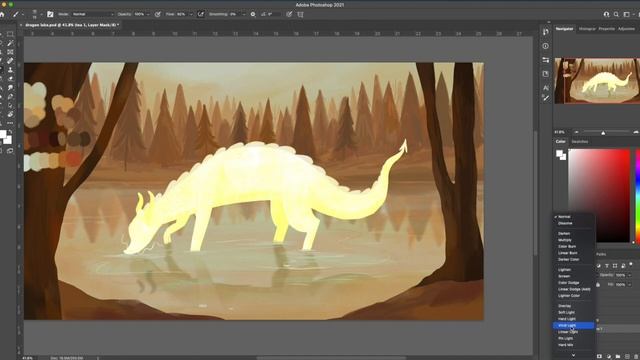Open the Brushes collapsed panel icon
Screen dimensions: 640x360
click(x=546, y=98)
